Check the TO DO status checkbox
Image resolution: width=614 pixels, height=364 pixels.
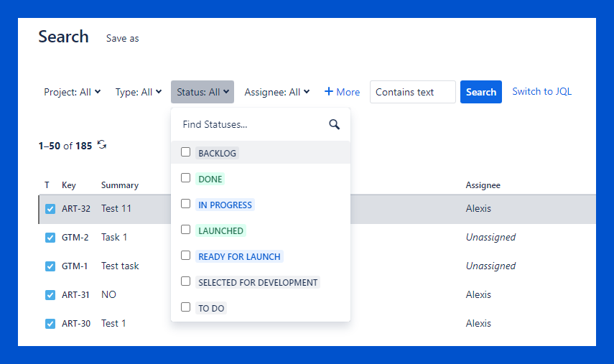pyautogui.click(x=185, y=307)
